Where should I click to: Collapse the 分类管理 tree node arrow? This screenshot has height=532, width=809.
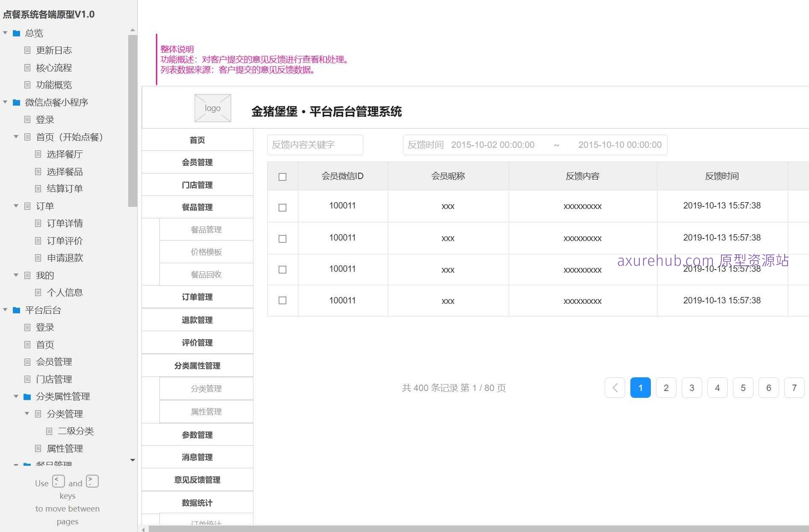(27, 414)
